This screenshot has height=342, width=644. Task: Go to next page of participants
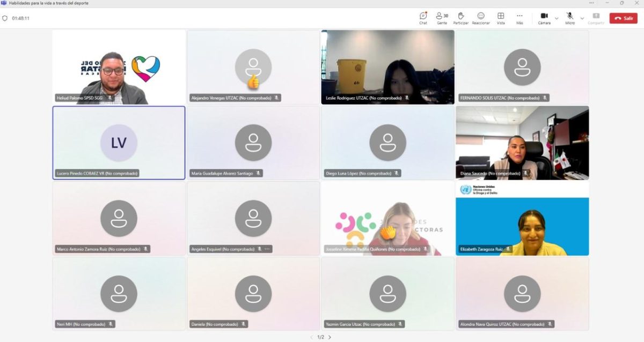330,337
